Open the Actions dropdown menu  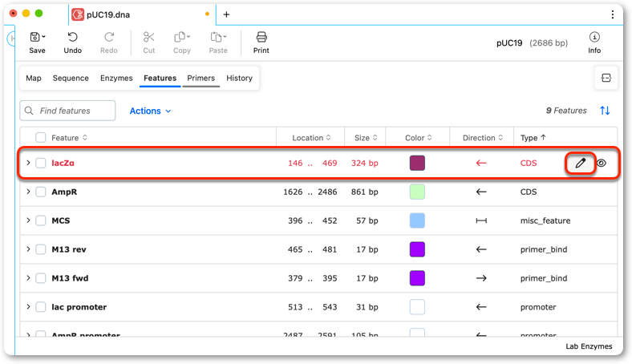[150, 111]
